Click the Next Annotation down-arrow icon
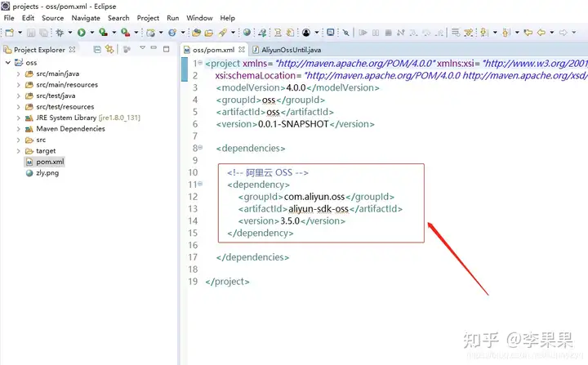 click(484, 33)
